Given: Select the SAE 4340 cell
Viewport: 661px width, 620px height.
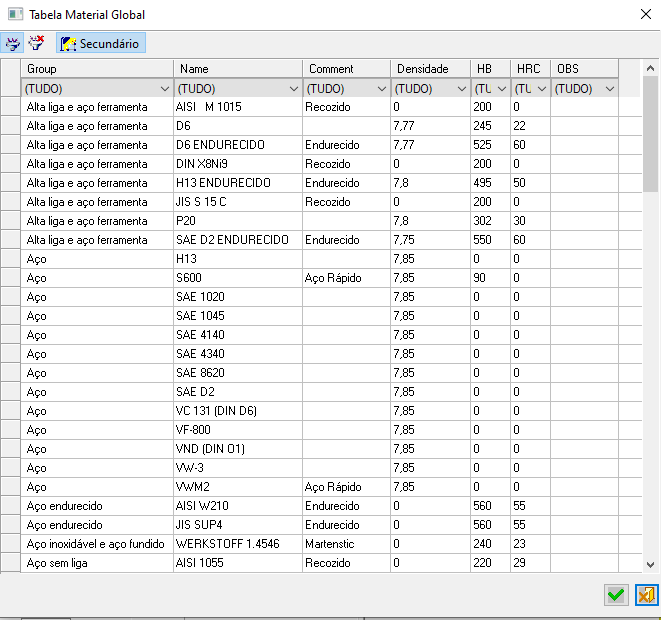Looking at the screenshot, I should coord(238,354).
